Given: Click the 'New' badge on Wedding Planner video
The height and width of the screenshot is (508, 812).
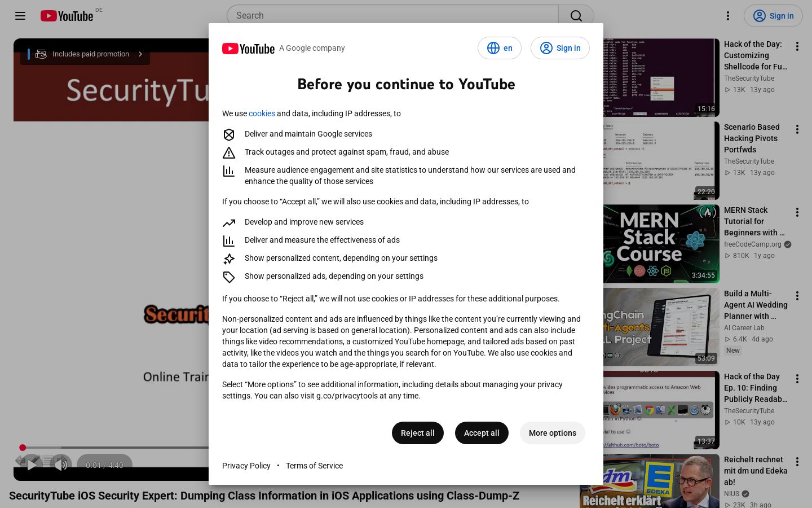Looking at the screenshot, I should tap(733, 351).
